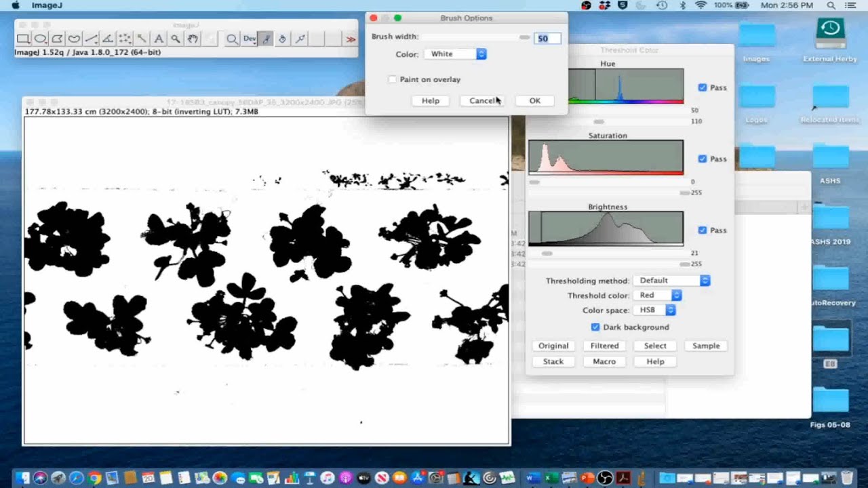Viewport: 868px width, 488px height.
Task: Click the Brightness maximum slider handle
Action: pyautogui.click(x=684, y=264)
